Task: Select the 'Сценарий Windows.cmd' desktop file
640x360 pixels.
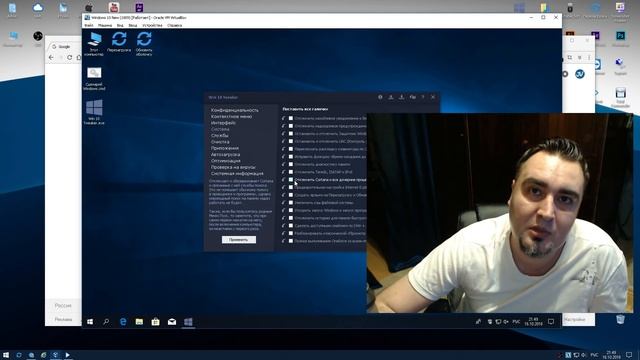Action: click(94, 79)
